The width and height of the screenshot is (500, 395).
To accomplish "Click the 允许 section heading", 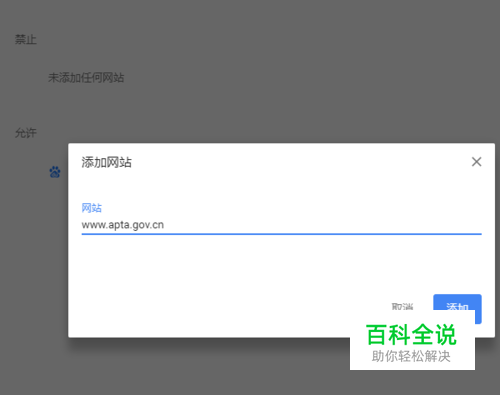I will [26, 133].
